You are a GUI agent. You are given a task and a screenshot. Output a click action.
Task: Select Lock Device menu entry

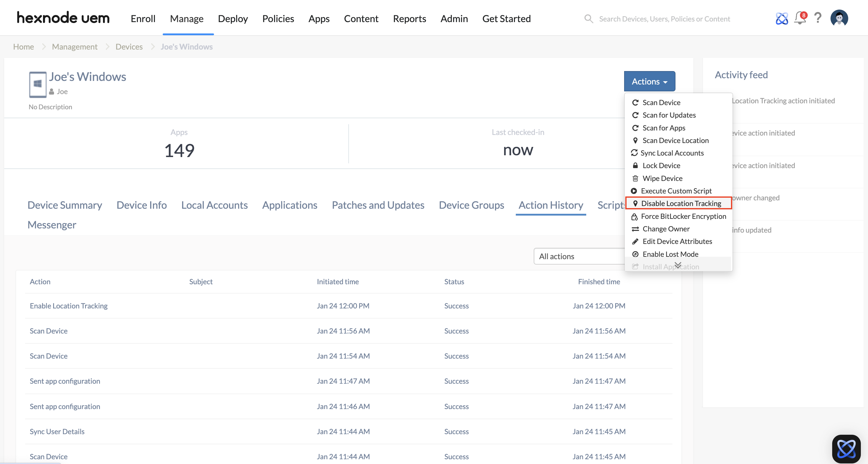point(661,165)
